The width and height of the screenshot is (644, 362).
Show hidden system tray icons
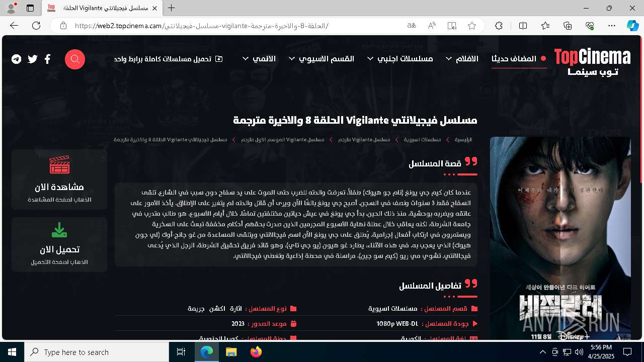[542, 352]
